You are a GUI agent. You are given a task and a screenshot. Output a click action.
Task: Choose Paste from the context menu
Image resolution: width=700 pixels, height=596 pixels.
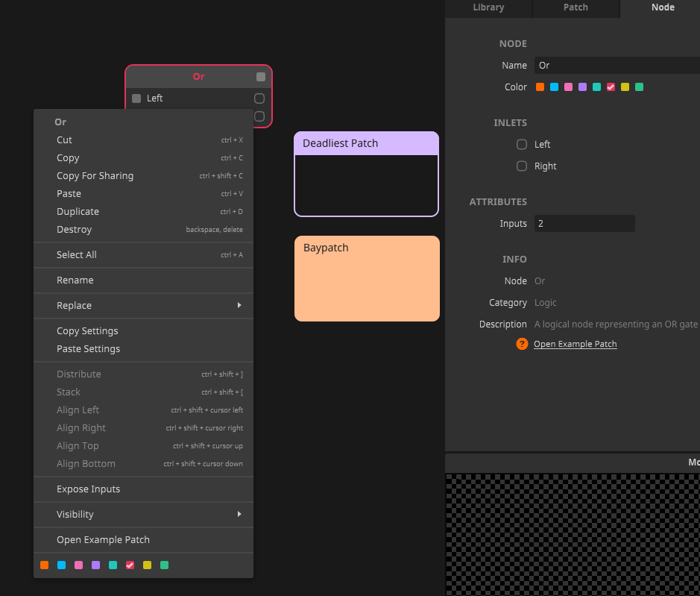click(x=143, y=193)
